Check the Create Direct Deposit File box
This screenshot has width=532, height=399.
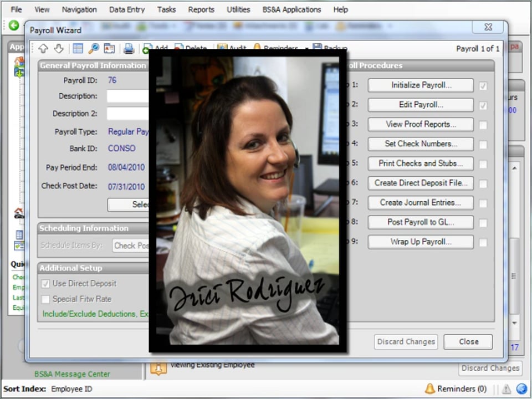483,184
